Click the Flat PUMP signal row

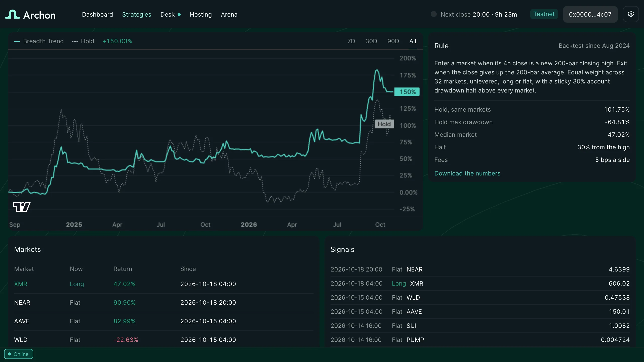[x=480, y=340]
